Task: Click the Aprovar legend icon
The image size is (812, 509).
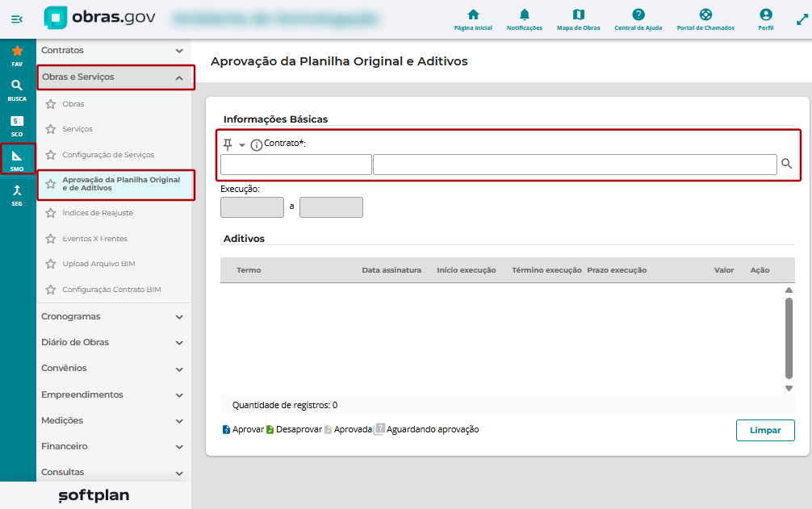Action: [226, 430]
